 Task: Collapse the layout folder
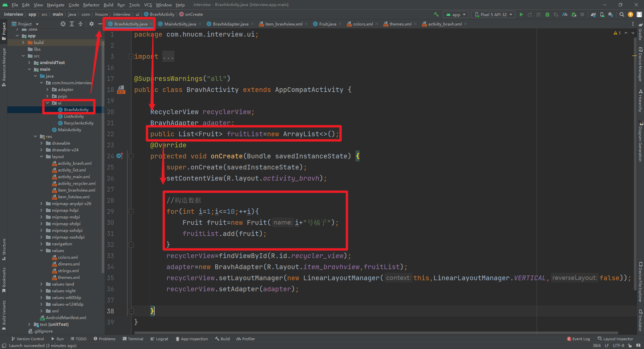(x=41, y=157)
